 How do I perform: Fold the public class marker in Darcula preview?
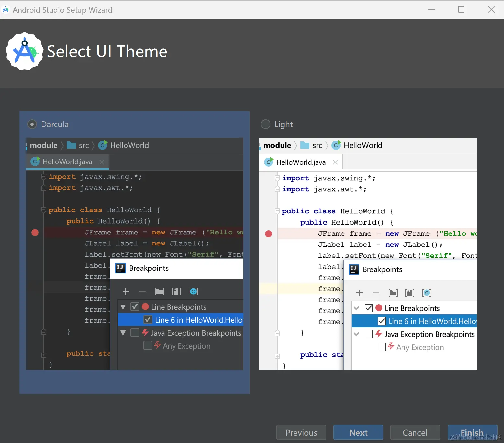tap(44, 210)
